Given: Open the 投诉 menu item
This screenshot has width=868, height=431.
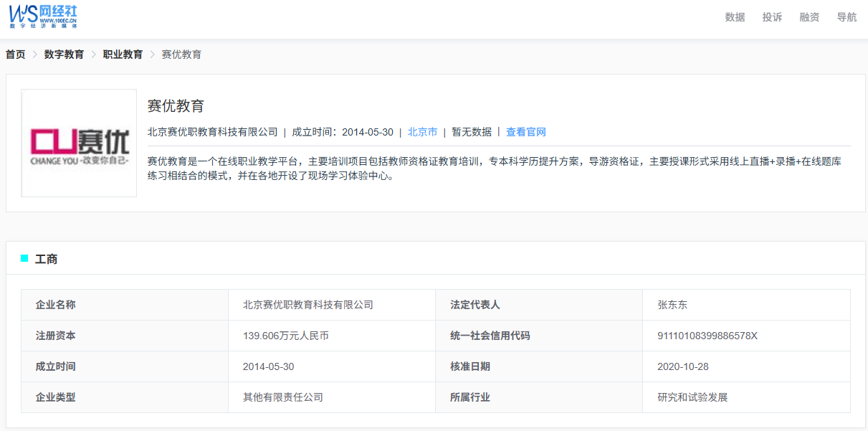Looking at the screenshot, I should pos(772,17).
